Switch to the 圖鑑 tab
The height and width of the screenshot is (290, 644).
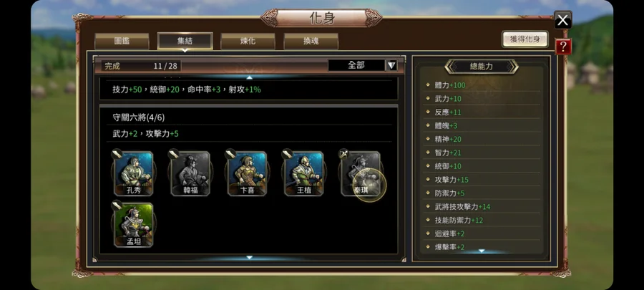point(122,41)
